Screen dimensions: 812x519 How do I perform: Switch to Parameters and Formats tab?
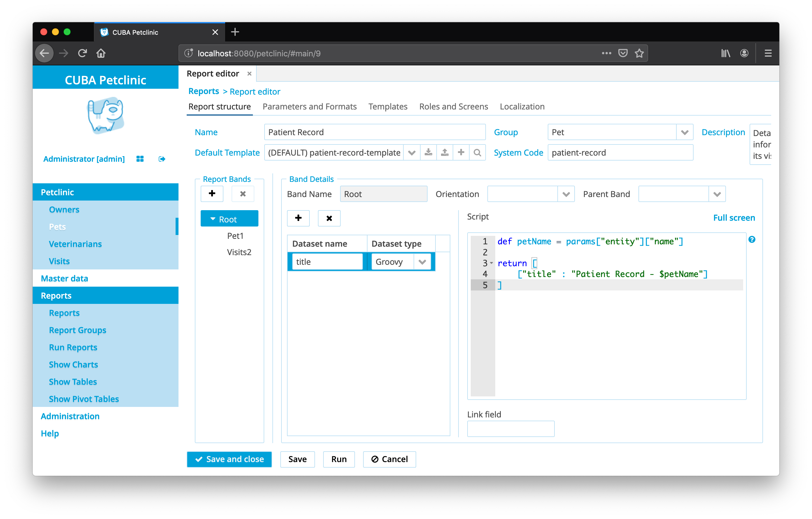(x=309, y=107)
